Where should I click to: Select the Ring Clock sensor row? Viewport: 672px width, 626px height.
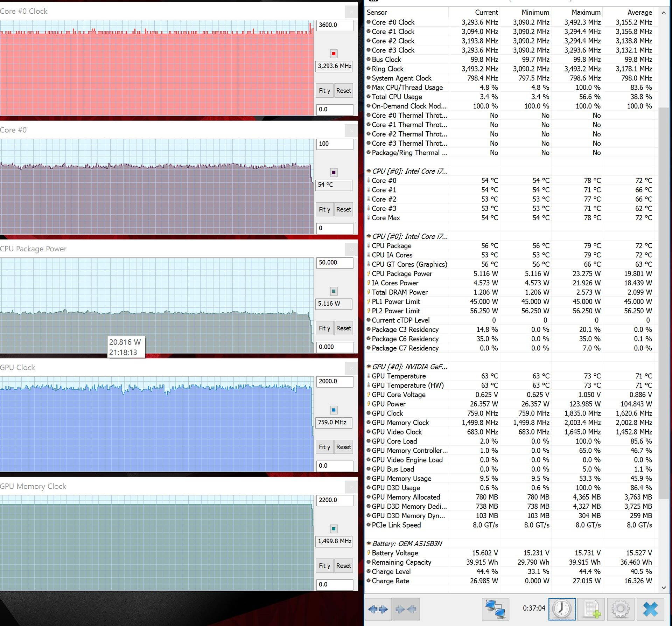coord(510,69)
